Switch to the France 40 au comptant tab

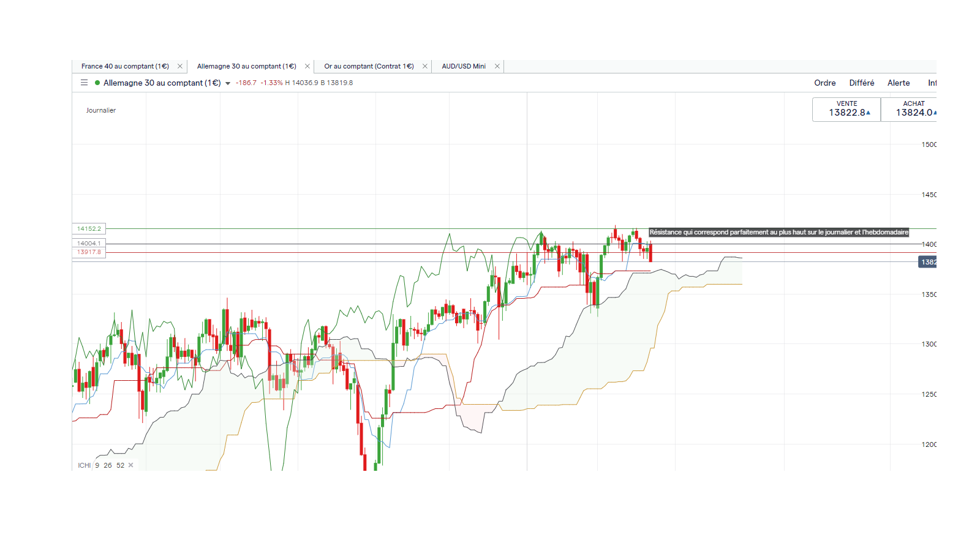pos(125,66)
